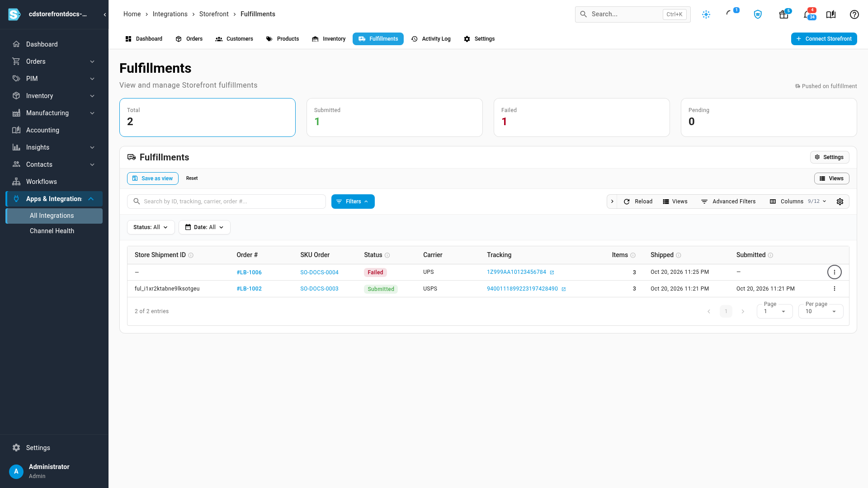
Task: Expand the PIM sidebar menu
Action: (54, 79)
